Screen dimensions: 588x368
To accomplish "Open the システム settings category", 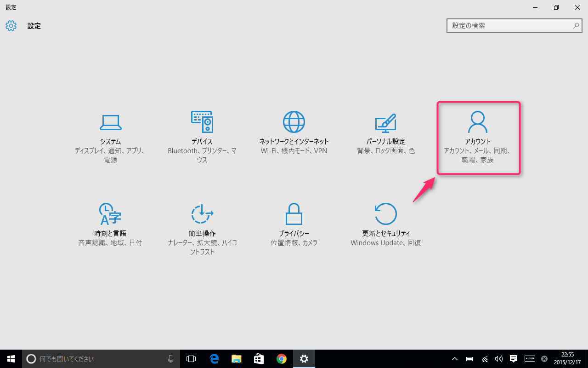I will [110, 138].
